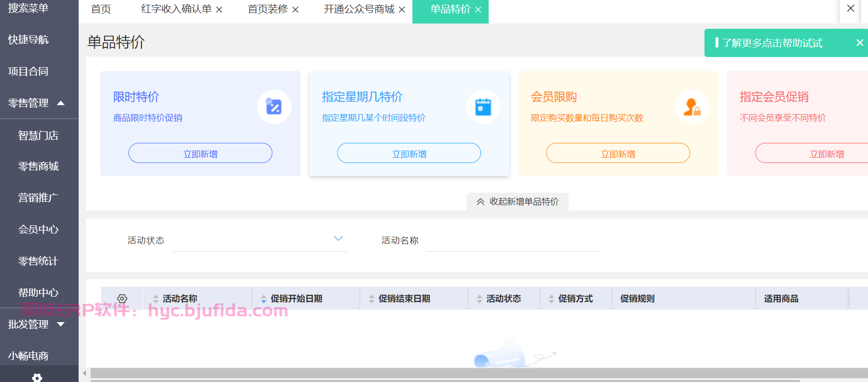Close the 单品特价 tab

click(x=478, y=10)
